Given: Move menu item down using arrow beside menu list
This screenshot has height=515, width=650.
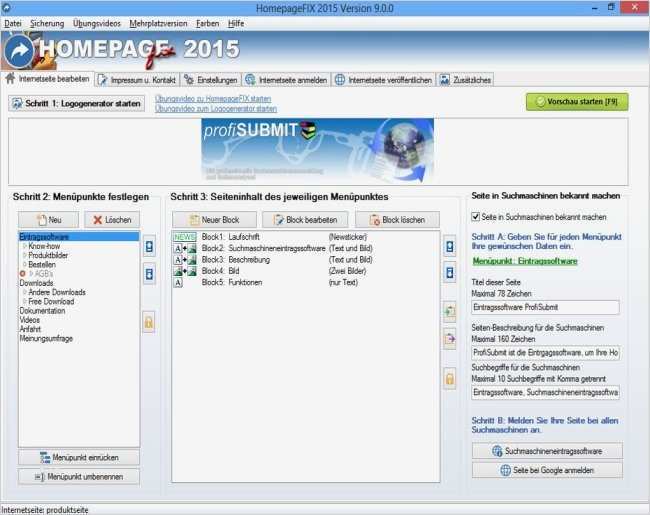Looking at the screenshot, I should pos(149,274).
